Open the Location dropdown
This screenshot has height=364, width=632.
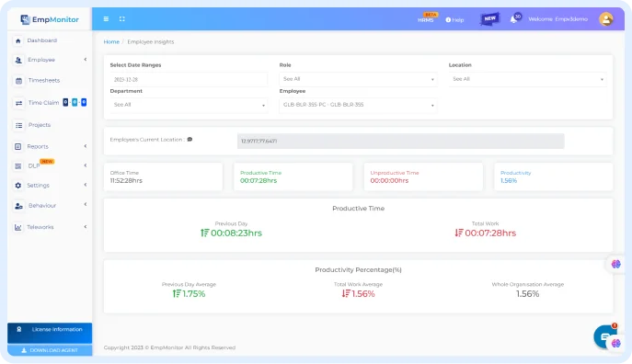527,79
